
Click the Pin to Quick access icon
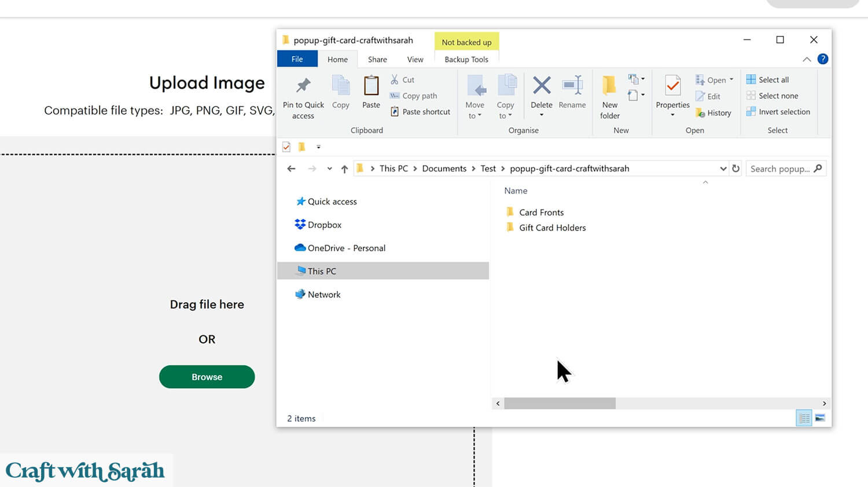(x=303, y=86)
